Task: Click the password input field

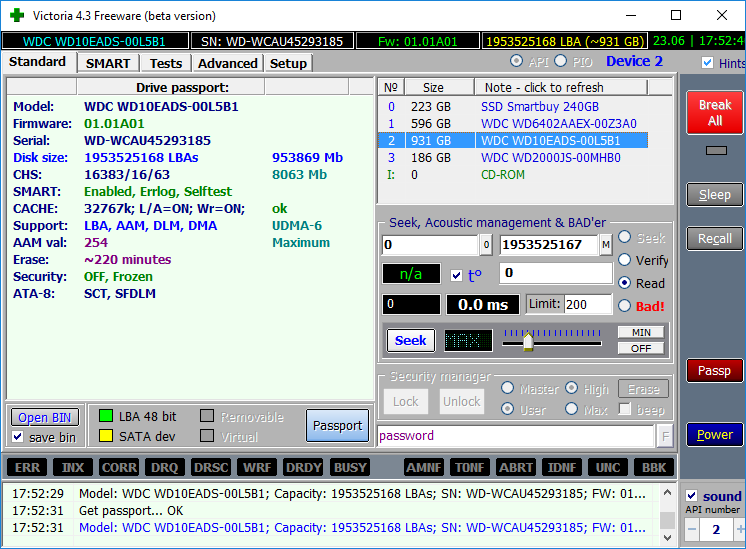Action: (516, 436)
